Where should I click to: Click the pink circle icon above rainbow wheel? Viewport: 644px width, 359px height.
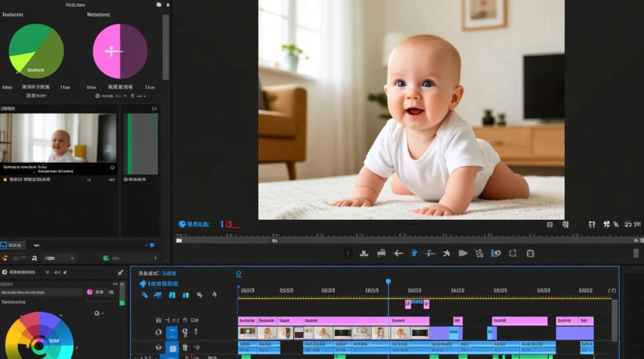pyautogui.click(x=89, y=292)
